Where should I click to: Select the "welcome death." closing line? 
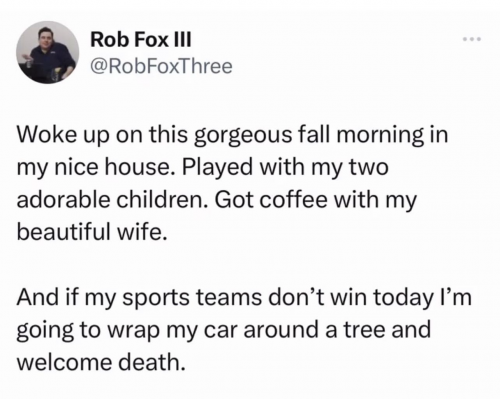[101, 362]
